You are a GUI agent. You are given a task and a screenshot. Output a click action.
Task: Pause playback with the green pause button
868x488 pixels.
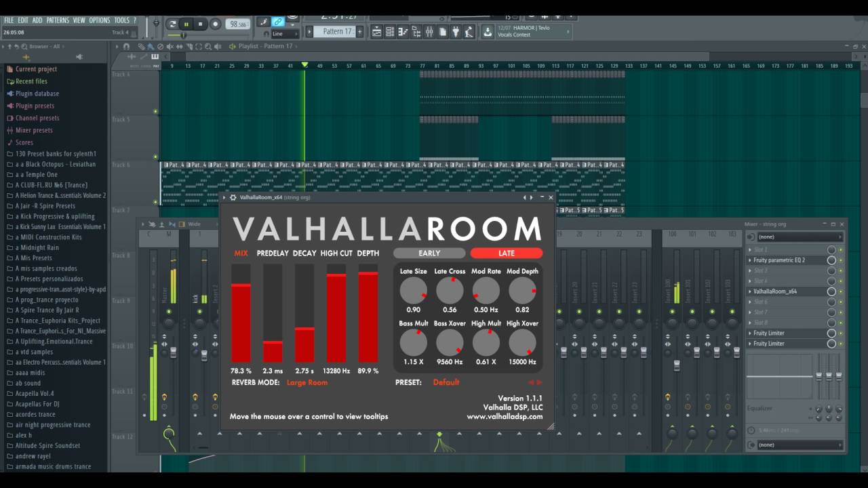[186, 24]
